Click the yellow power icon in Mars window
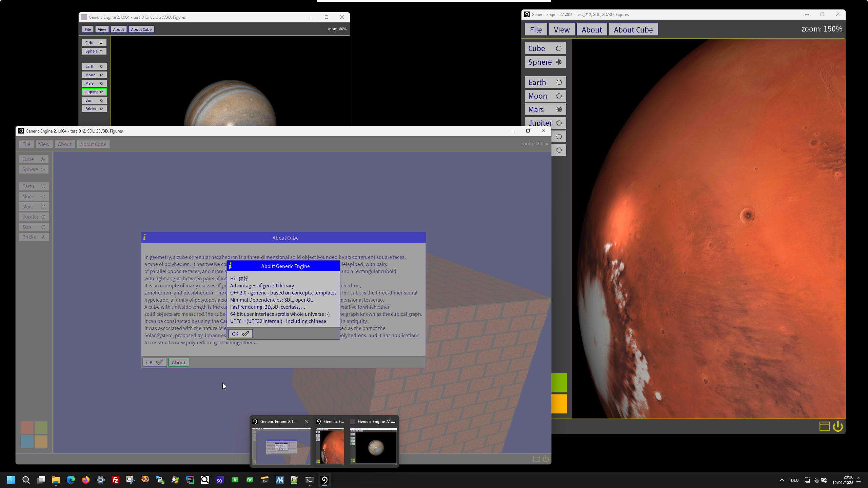 (x=837, y=426)
